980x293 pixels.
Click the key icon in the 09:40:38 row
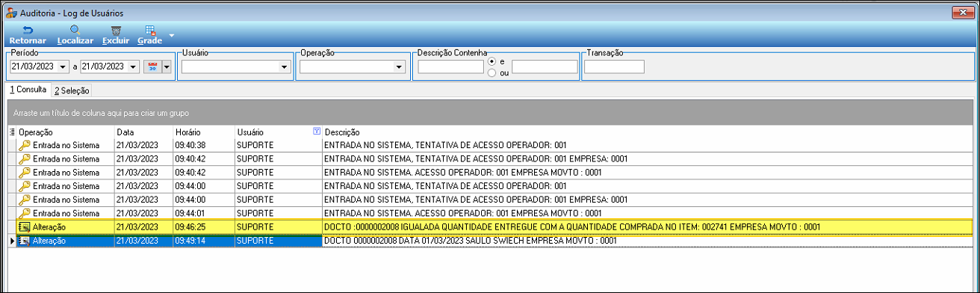coord(25,145)
